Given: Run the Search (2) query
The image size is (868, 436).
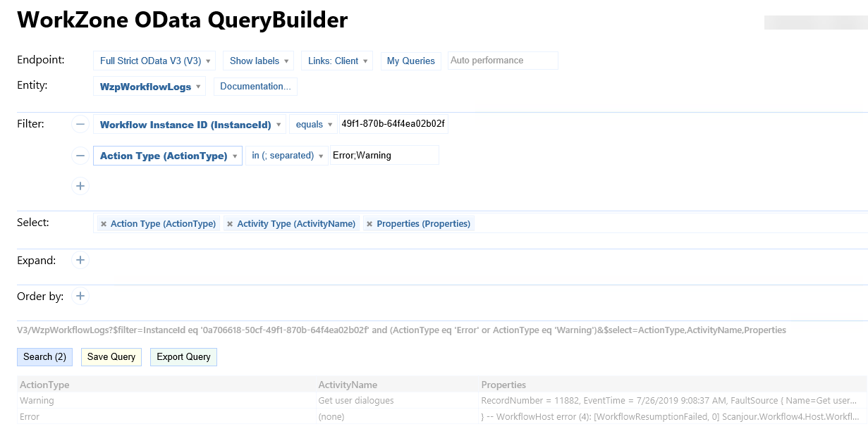Looking at the screenshot, I should [x=44, y=357].
